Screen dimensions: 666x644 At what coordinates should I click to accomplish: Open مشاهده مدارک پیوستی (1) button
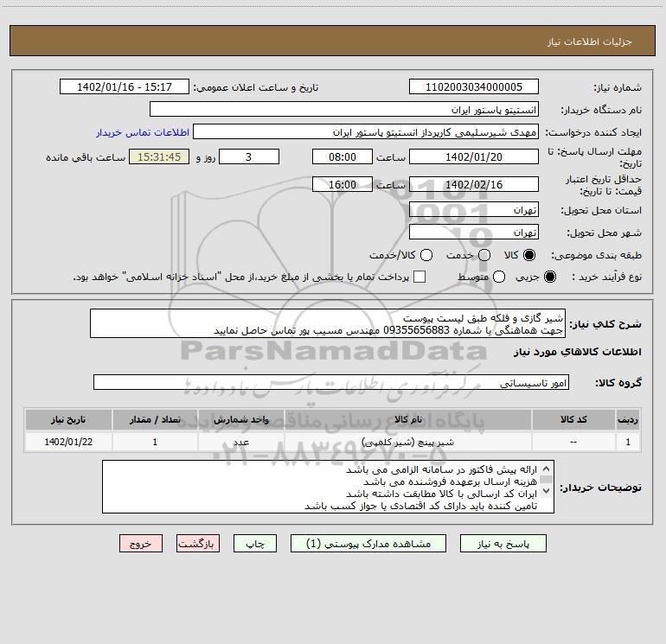[368, 544]
